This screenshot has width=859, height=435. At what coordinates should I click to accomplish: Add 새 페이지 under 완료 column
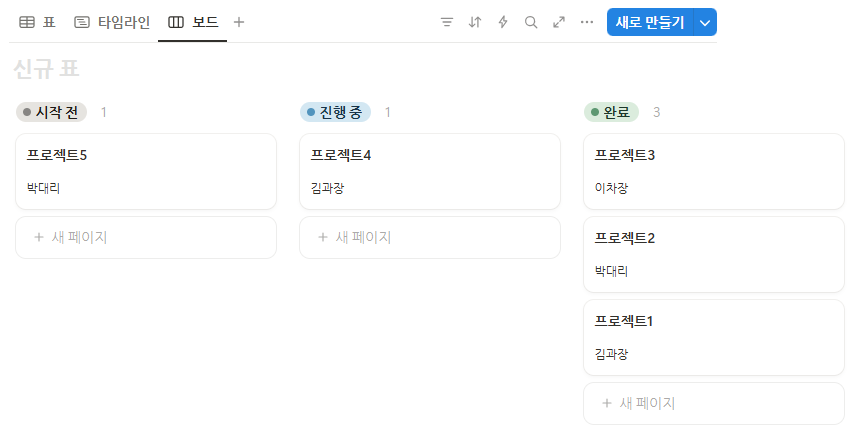[x=714, y=403]
